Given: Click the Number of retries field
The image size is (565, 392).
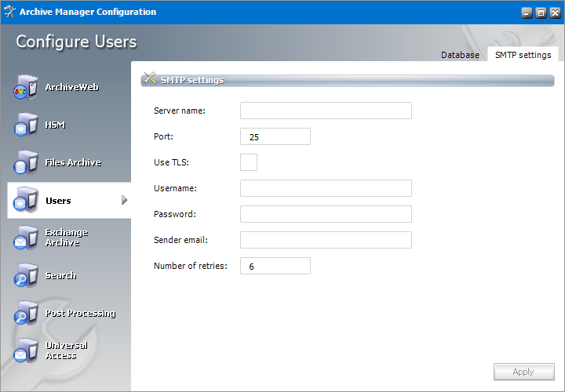Looking at the screenshot, I should pyautogui.click(x=275, y=266).
